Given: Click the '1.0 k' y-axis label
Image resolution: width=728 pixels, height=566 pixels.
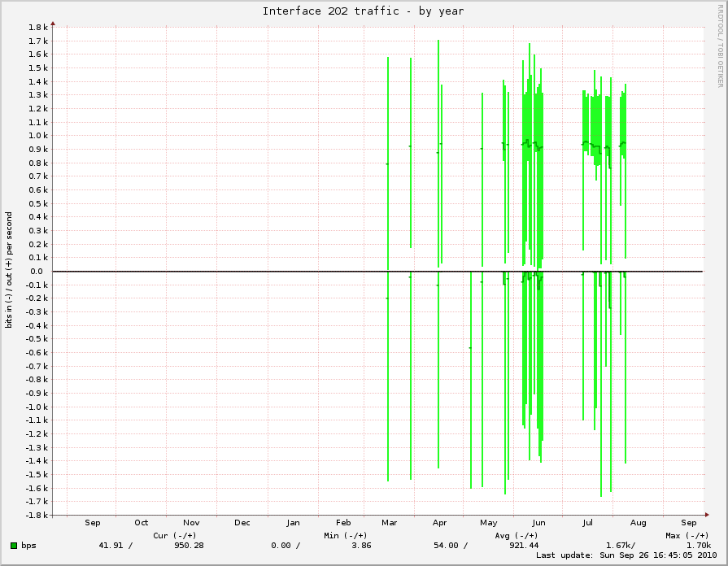Looking at the screenshot, I should tap(38, 136).
